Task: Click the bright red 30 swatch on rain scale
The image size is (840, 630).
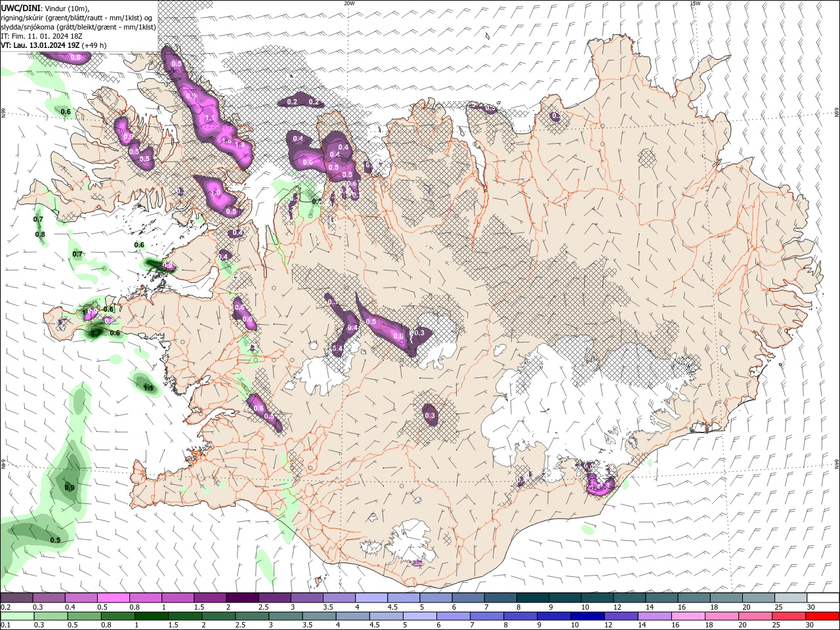Action: pyautogui.click(x=823, y=616)
